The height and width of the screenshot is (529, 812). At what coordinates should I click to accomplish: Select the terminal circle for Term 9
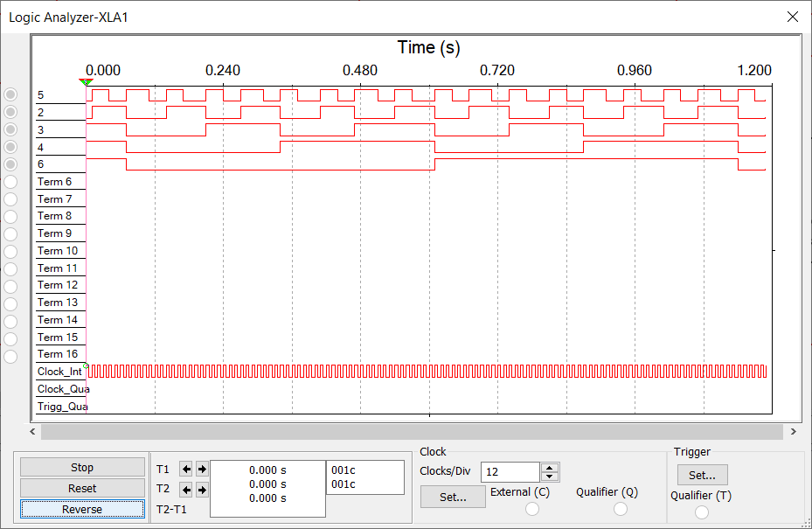[x=10, y=234]
